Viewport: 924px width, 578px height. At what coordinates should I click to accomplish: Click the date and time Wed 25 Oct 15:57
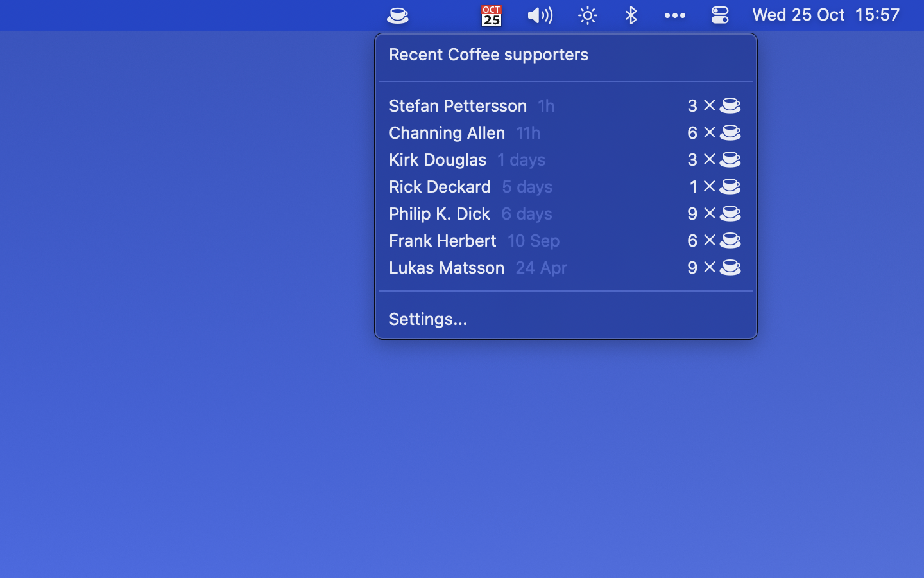click(x=826, y=15)
